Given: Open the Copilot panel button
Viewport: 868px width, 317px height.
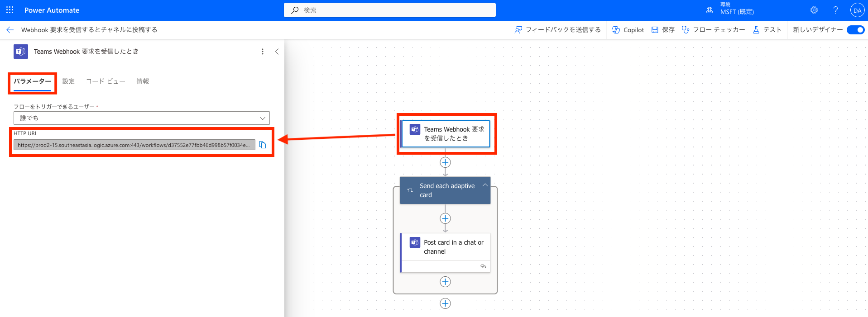Looking at the screenshot, I should pos(628,30).
